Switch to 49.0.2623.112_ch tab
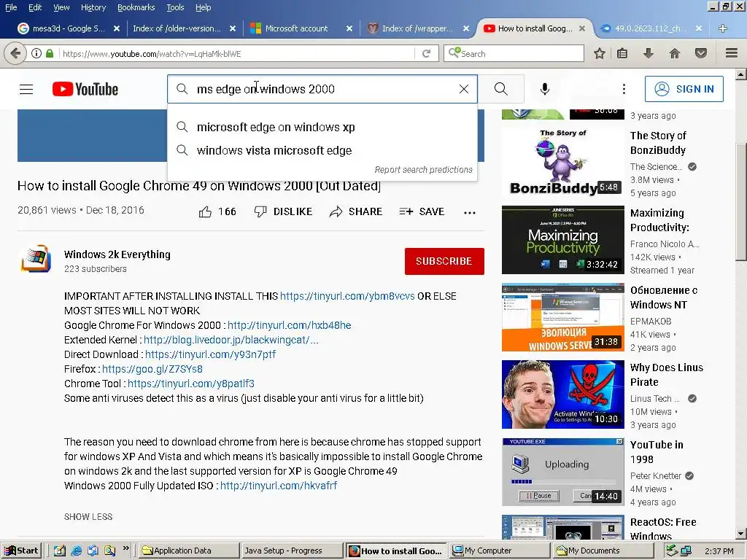The image size is (747, 560). click(x=651, y=28)
